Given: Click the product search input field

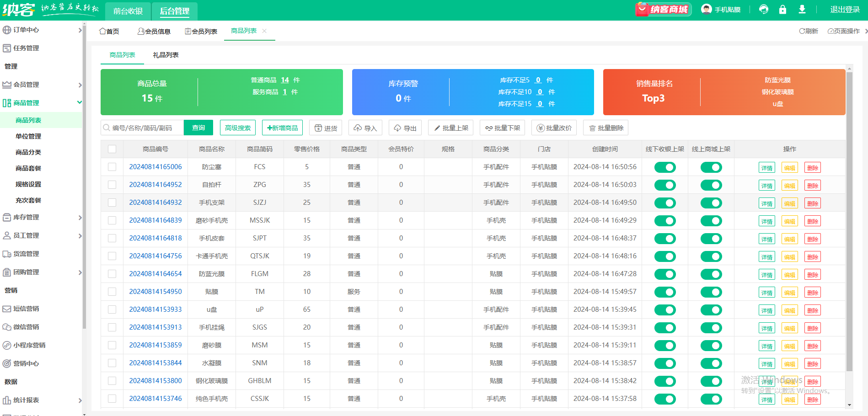Looking at the screenshot, I should (x=145, y=128).
